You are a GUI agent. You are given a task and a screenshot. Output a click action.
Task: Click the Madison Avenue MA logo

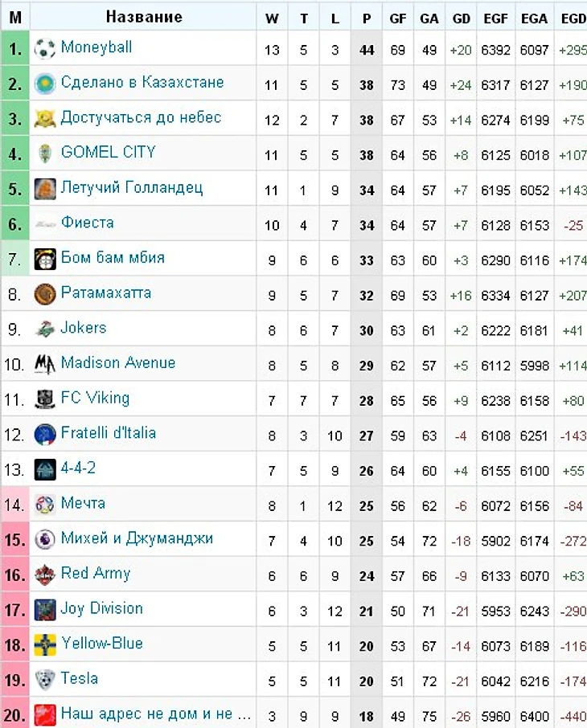coord(45,365)
